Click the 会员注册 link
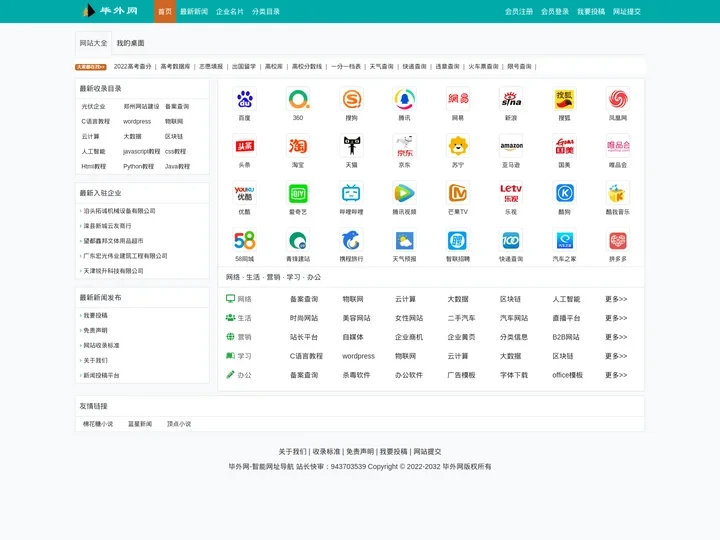This screenshot has width=720, height=540. click(519, 11)
